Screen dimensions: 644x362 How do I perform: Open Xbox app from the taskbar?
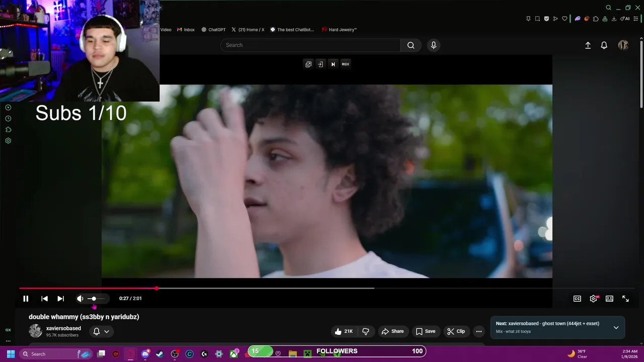tap(234, 354)
